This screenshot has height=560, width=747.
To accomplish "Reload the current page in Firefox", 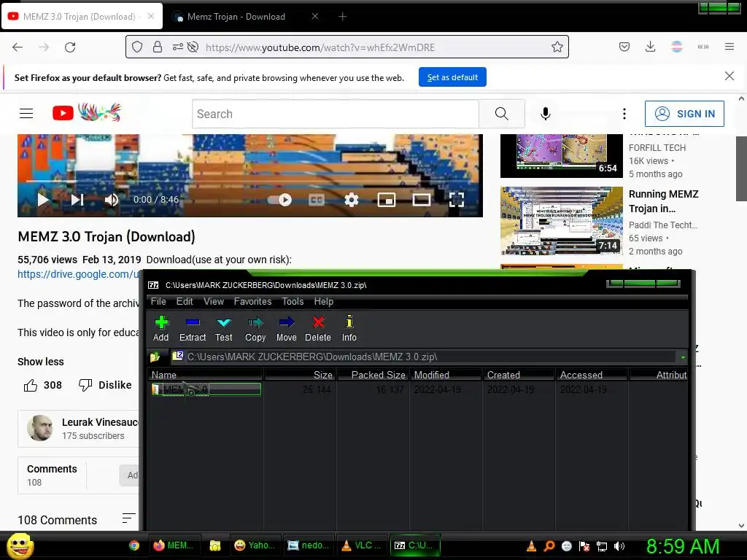I will pyautogui.click(x=70, y=47).
